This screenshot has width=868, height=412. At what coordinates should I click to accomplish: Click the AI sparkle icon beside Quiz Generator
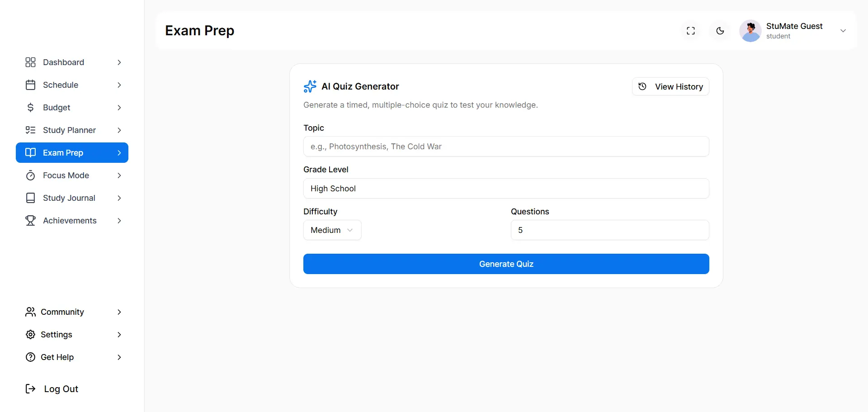coord(310,86)
